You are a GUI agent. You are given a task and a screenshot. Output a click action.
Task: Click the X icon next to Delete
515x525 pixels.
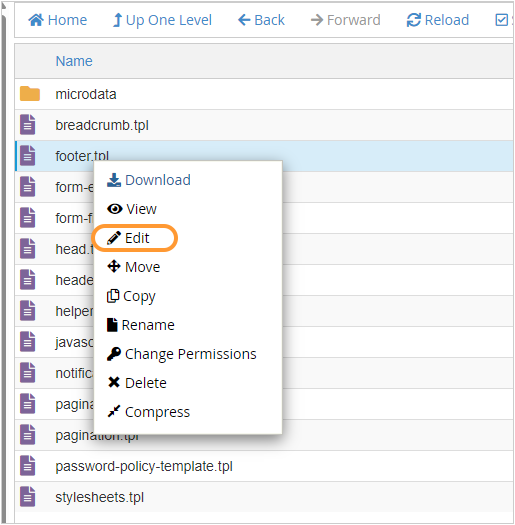pos(114,382)
